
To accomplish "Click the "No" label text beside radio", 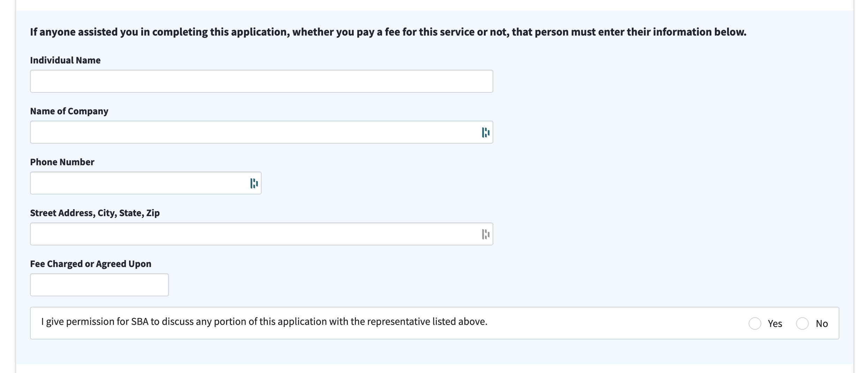I will pos(822,324).
